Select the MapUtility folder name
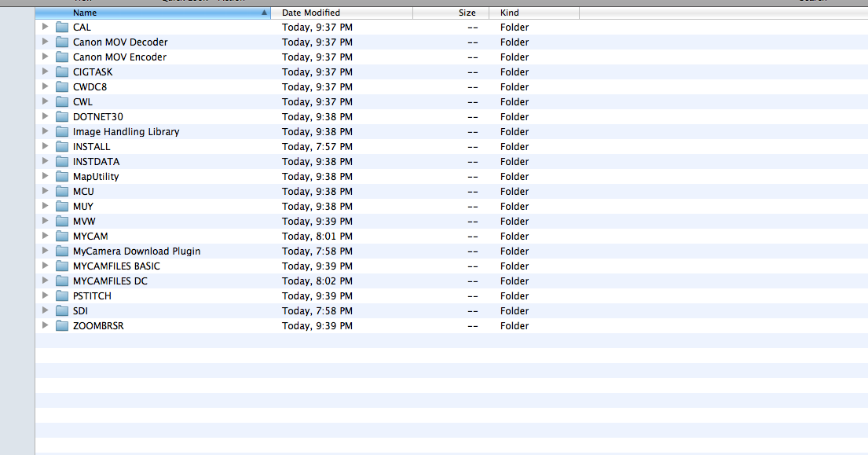The width and height of the screenshot is (868, 455). (96, 177)
